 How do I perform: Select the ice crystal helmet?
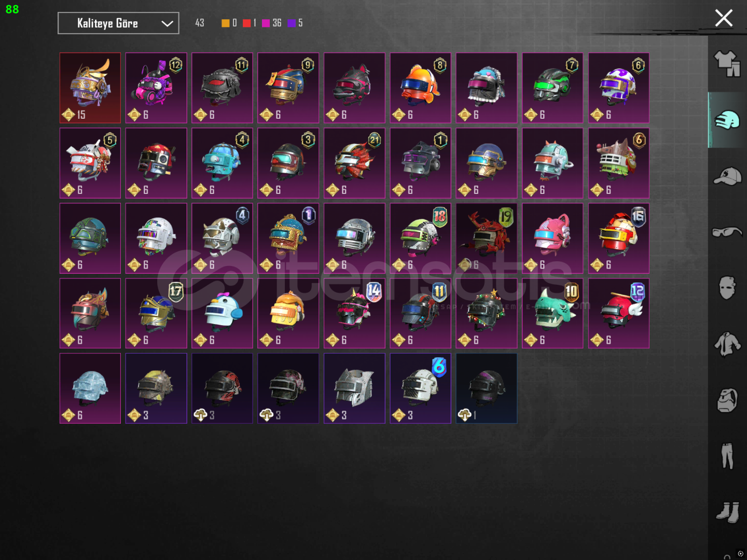click(x=90, y=388)
